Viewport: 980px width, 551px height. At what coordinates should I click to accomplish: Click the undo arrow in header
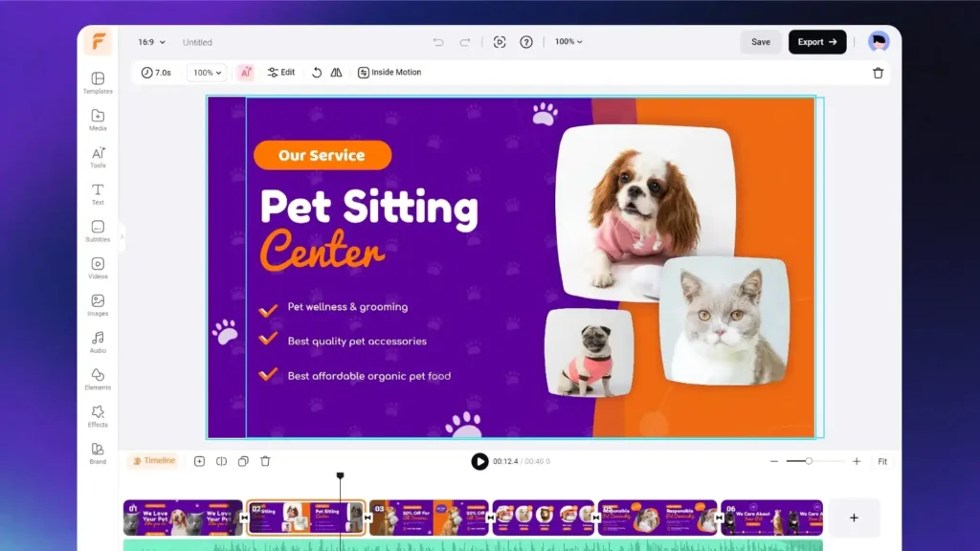click(438, 42)
